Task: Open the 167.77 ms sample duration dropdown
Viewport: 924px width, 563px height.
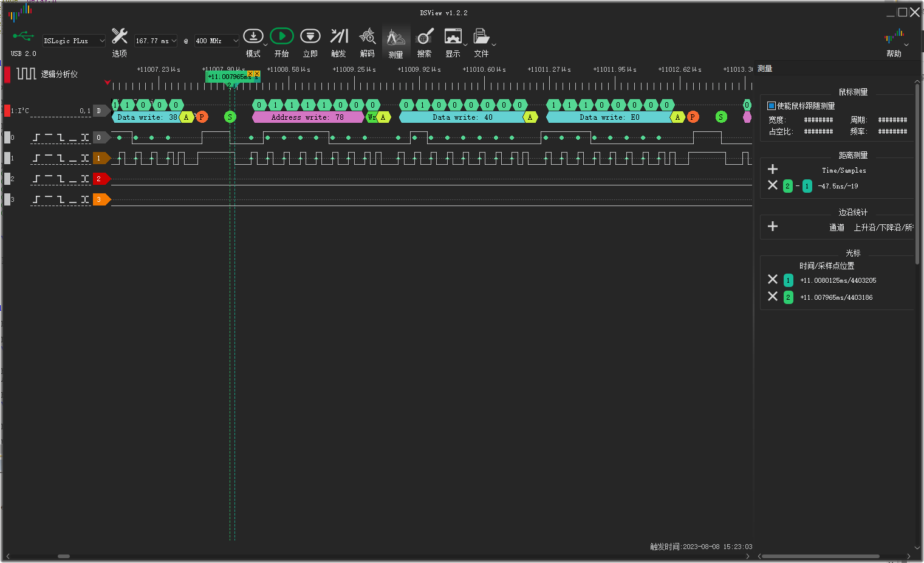Action: [x=156, y=41]
